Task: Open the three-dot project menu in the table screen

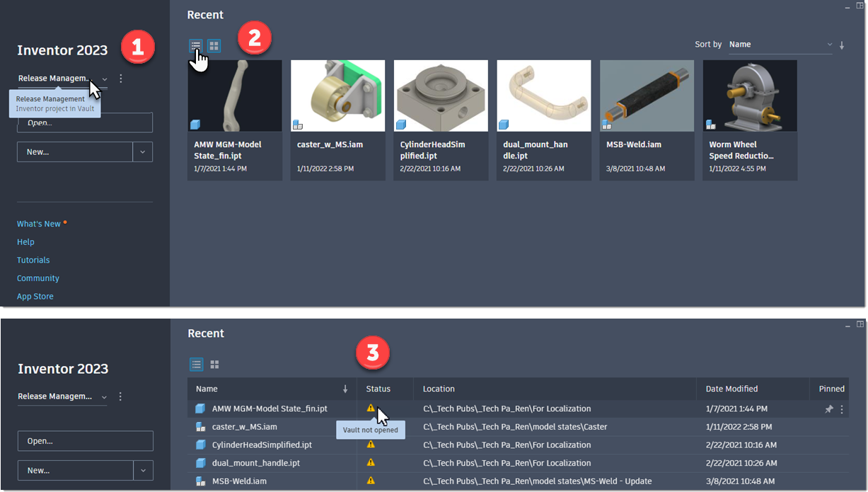Action: pyautogui.click(x=121, y=396)
